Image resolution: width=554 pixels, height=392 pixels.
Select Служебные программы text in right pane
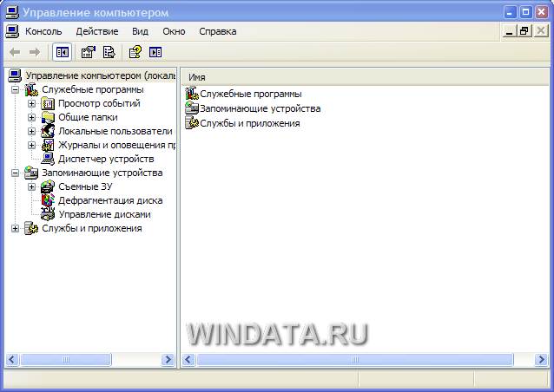click(250, 94)
